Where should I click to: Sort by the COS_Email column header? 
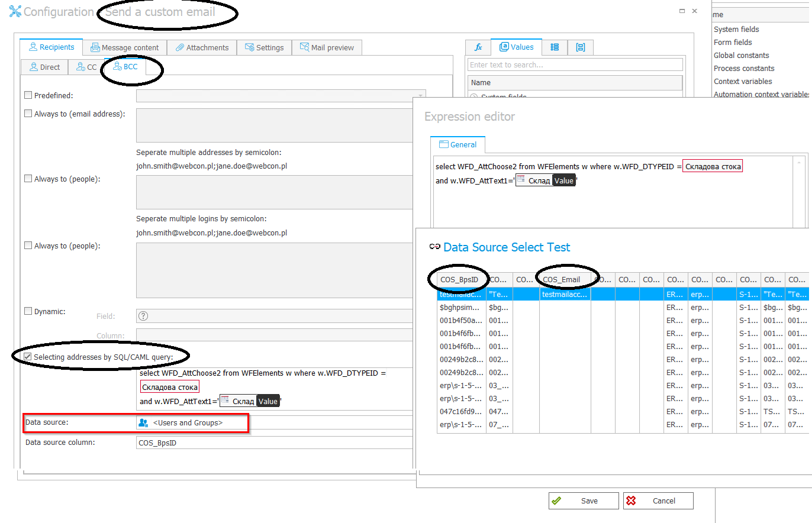coord(562,279)
